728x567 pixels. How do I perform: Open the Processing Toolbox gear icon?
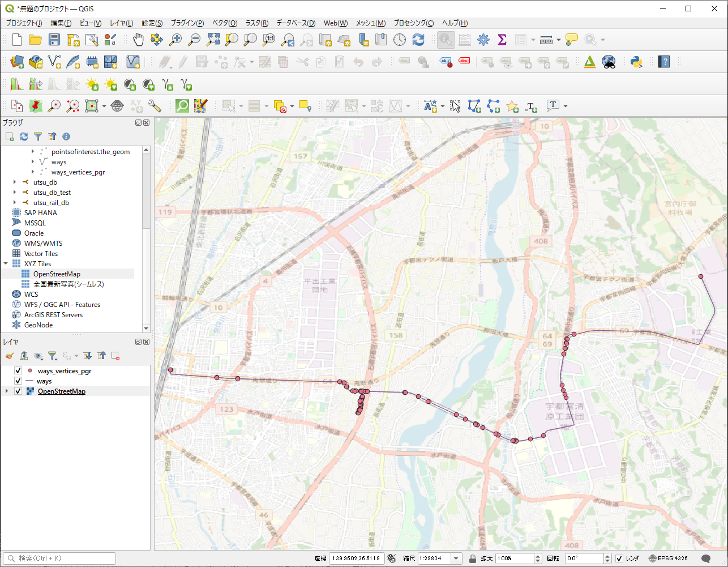[483, 40]
